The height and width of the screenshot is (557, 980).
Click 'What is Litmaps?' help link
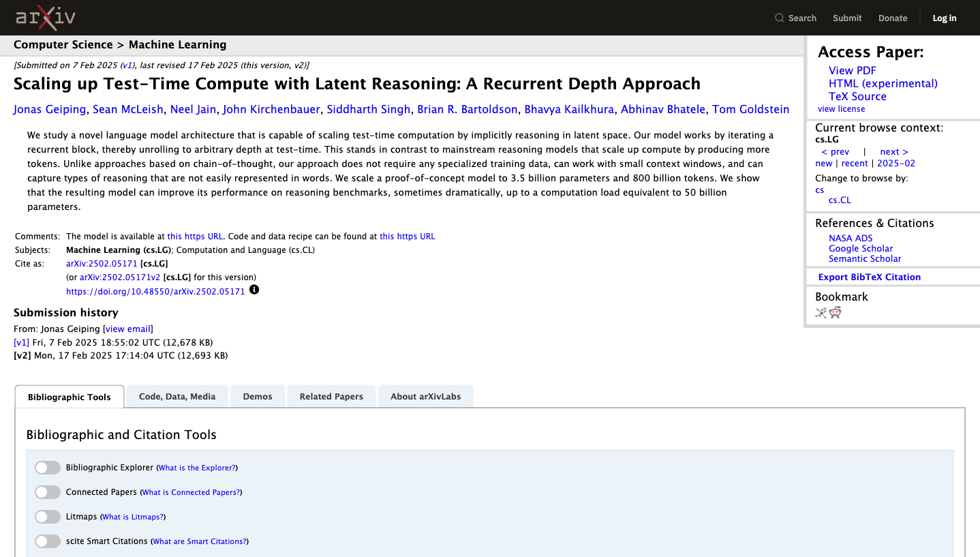[x=133, y=517]
